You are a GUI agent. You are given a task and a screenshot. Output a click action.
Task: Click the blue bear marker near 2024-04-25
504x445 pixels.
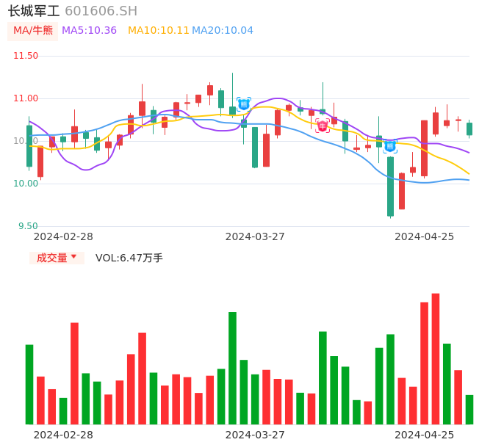[x=390, y=147]
